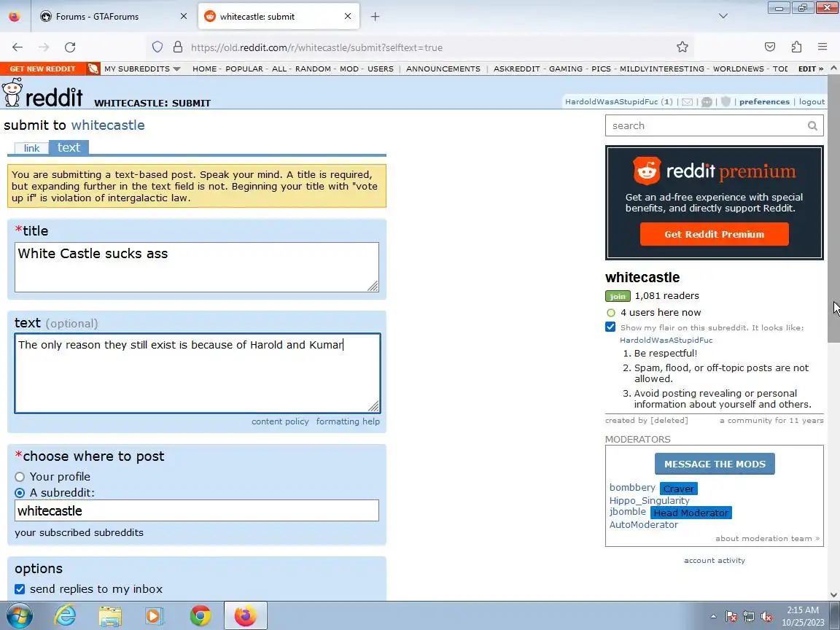Switch to the text submission tab

pos(69,147)
